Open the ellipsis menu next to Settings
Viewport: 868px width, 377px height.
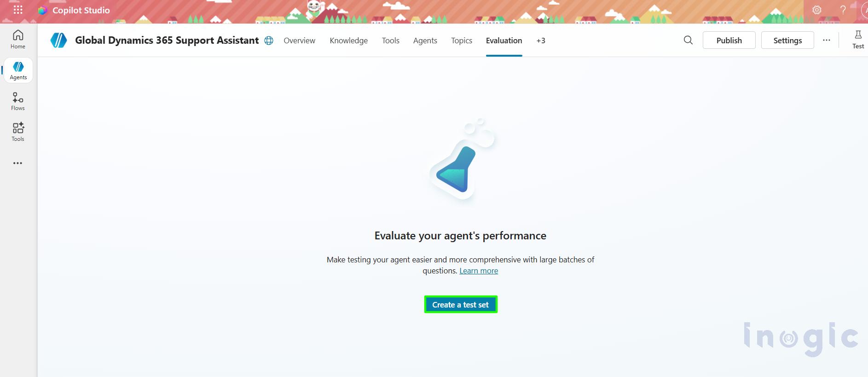(x=827, y=41)
